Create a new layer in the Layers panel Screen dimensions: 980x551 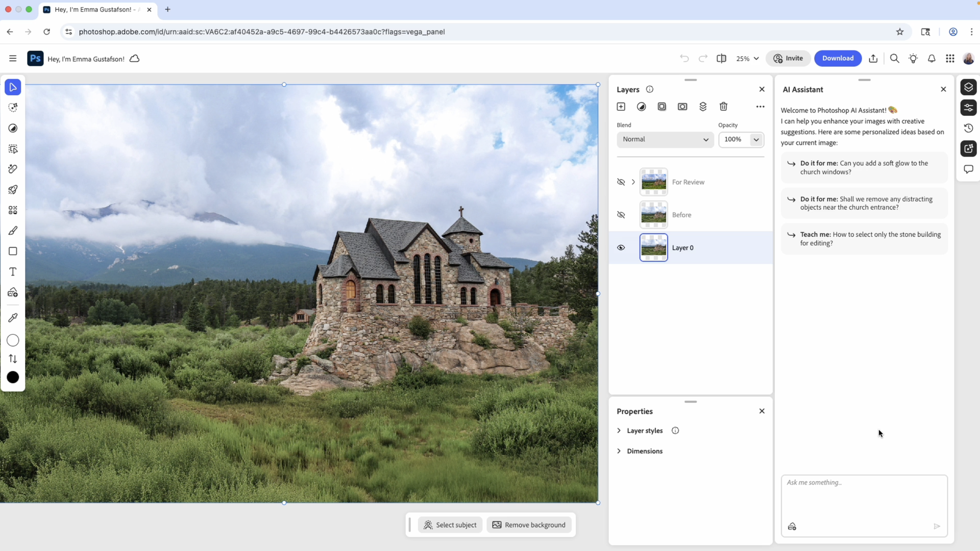coord(621,106)
